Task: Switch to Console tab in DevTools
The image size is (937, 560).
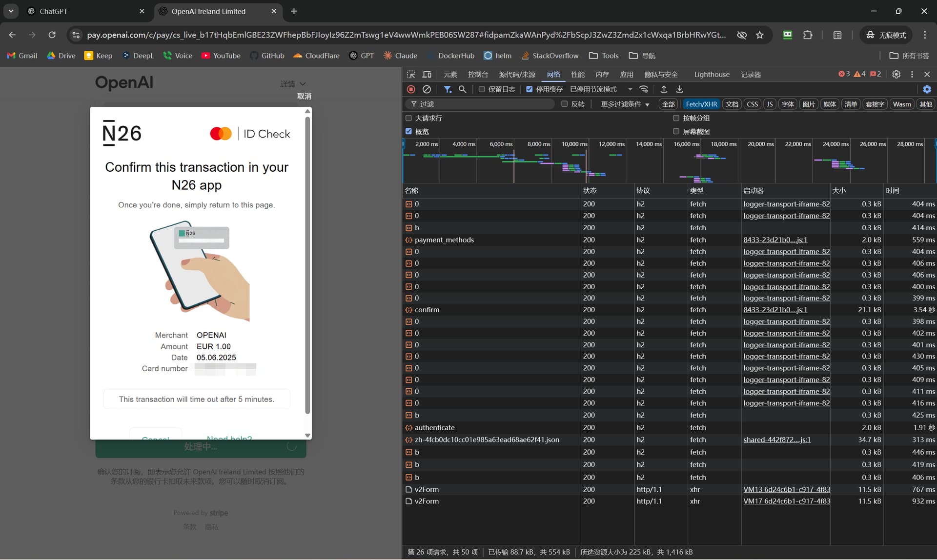Action: pyautogui.click(x=478, y=74)
